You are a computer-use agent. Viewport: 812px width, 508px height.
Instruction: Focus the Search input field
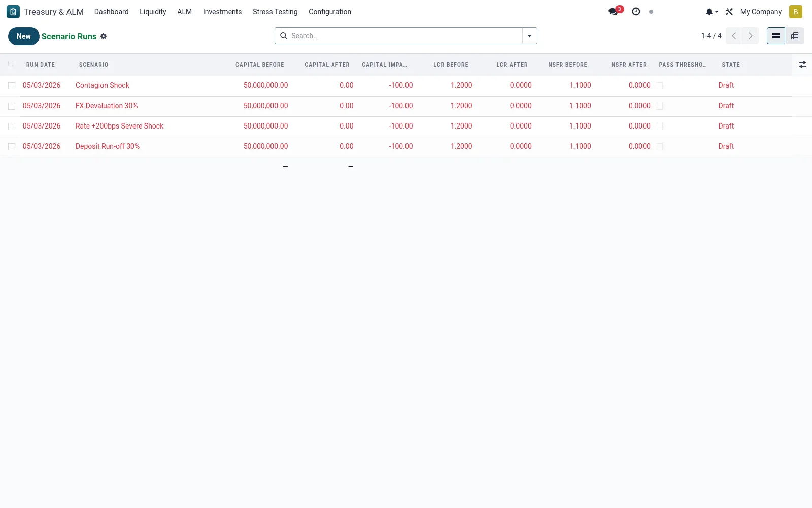point(404,36)
